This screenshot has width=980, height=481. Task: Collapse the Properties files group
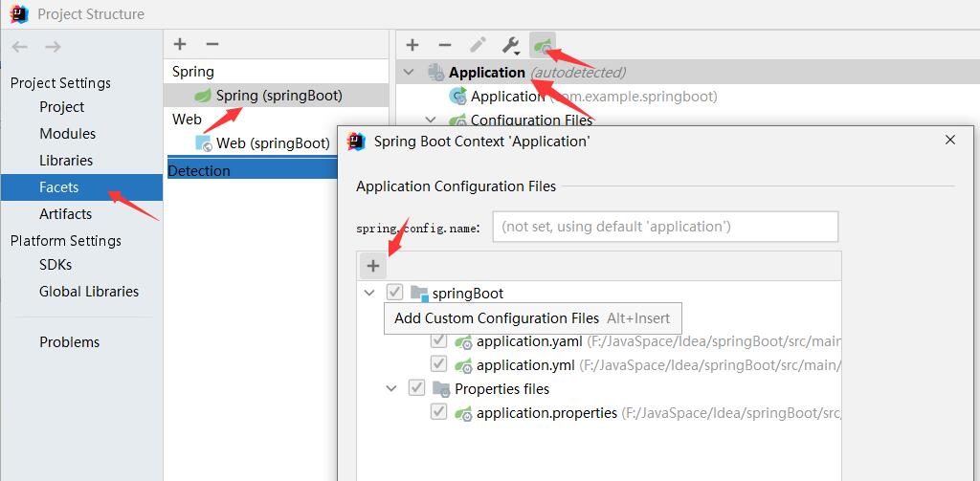click(391, 388)
